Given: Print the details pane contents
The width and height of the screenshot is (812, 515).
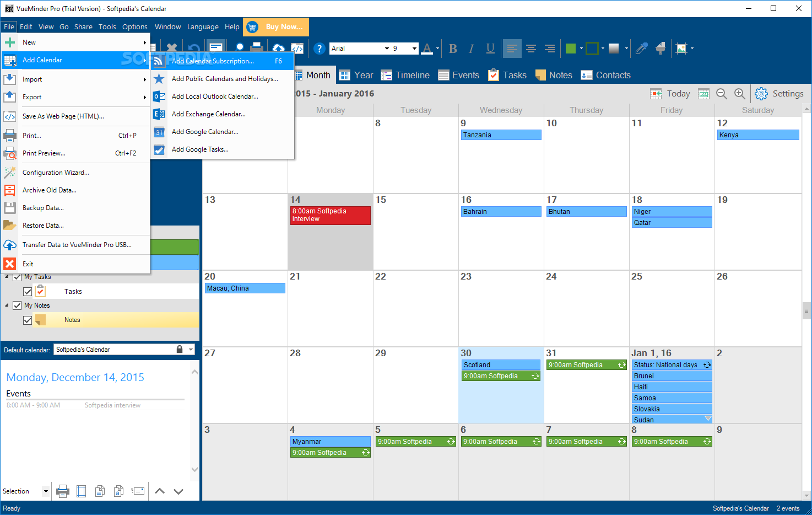Looking at the screenshot, I should point(63,491).
